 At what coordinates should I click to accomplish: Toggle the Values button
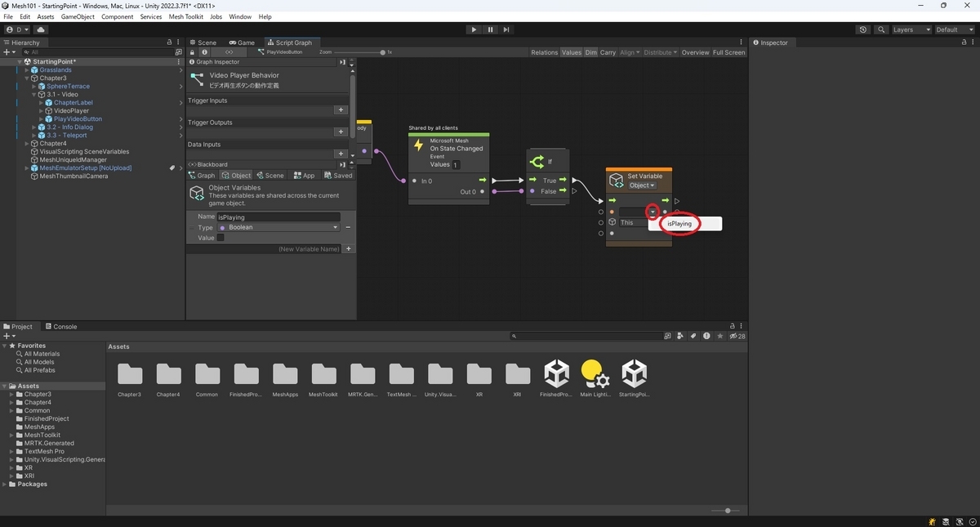click(x=572, y=52)
